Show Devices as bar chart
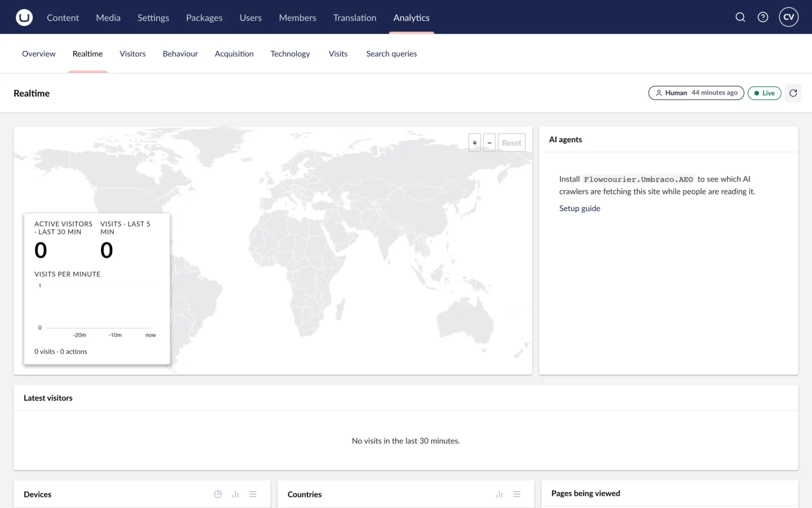The width and height of the screenshot is (812, 508). (235, 494)
